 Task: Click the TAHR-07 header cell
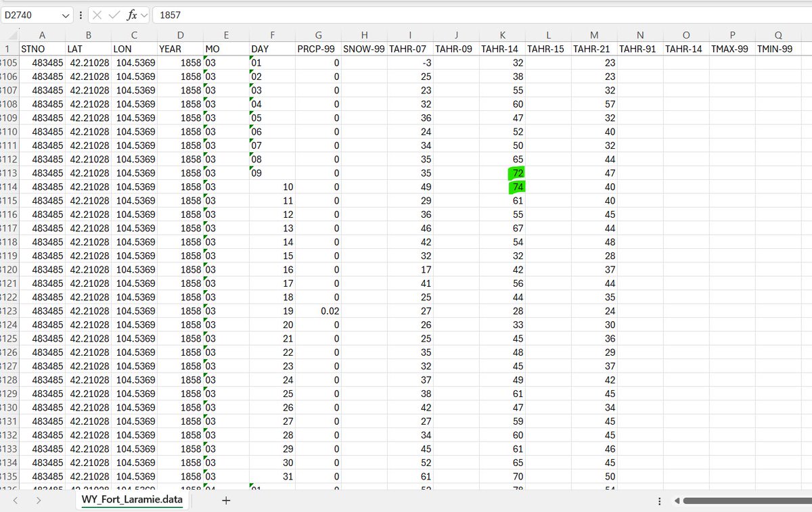pos(410,49)
